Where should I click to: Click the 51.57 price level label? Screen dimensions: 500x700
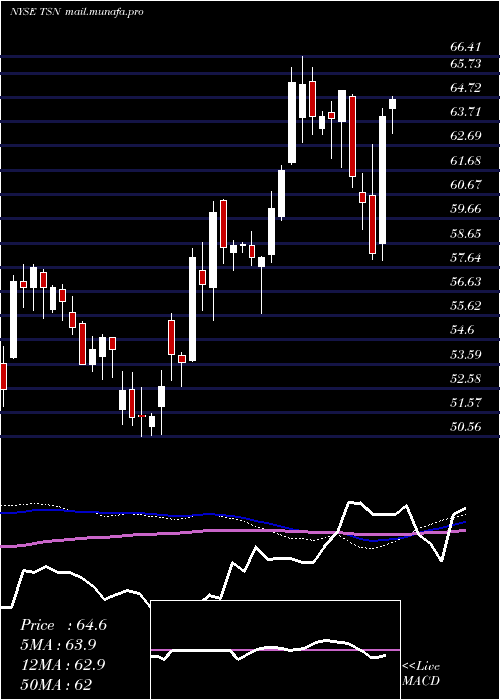tap(466, 403)
